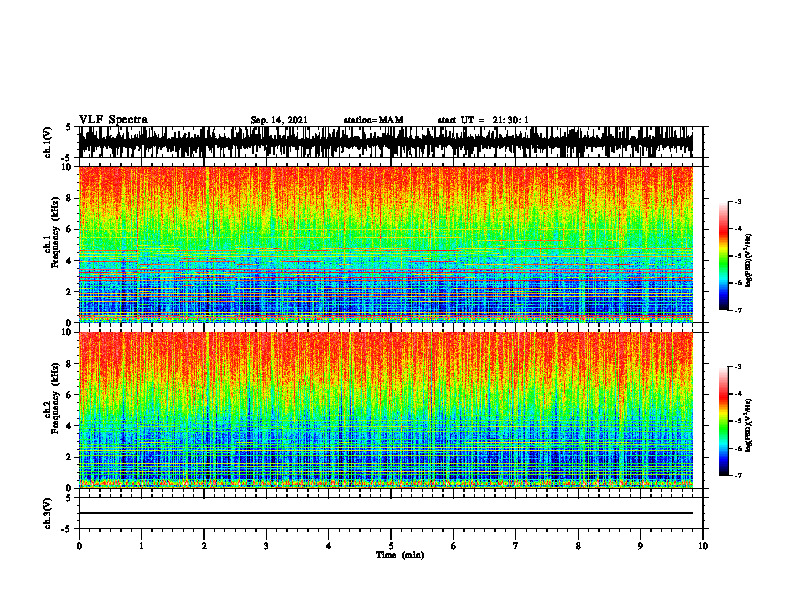Screen dimensions: 792x612
Task: Click the "4" kHz tick on ch.2 axis
Action: [70, 426]
